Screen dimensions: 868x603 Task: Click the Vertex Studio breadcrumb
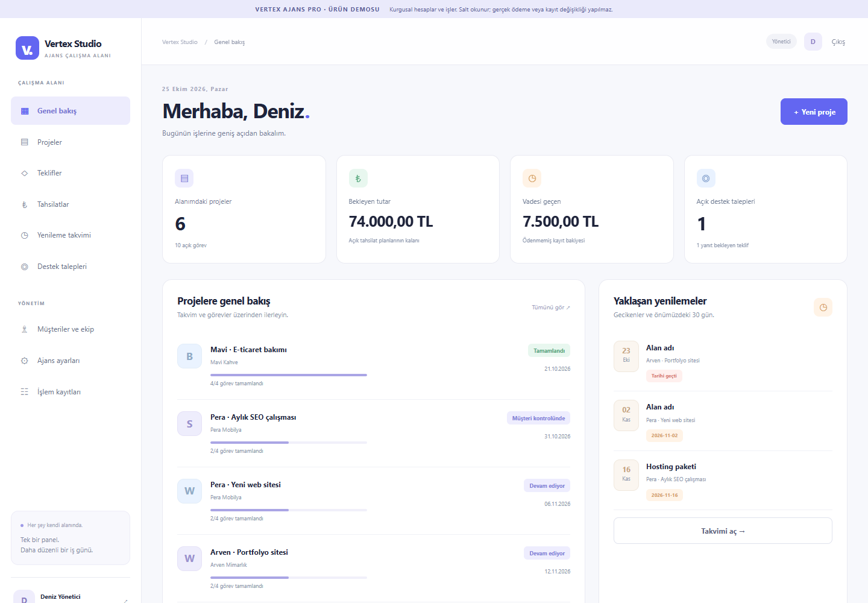coord(180,42)
